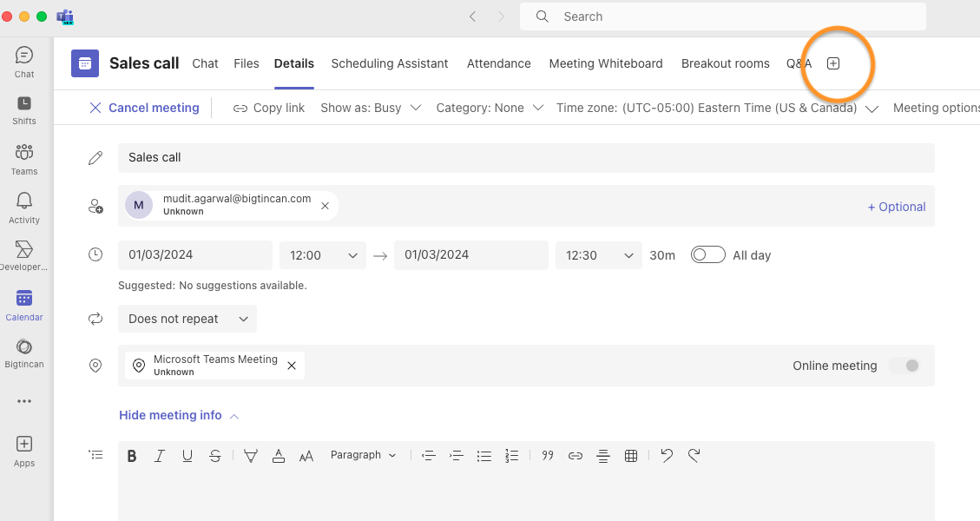Image resolution: width=980 pixels, height=521 pixels.
Task: Toggle the Online meeting switch
Action: (x=905, y=366)
